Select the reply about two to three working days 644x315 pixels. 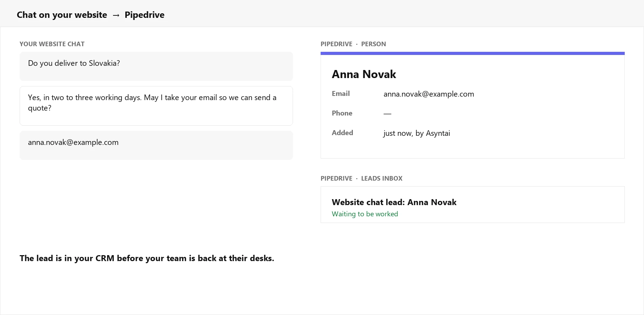(x=156, y=106)
